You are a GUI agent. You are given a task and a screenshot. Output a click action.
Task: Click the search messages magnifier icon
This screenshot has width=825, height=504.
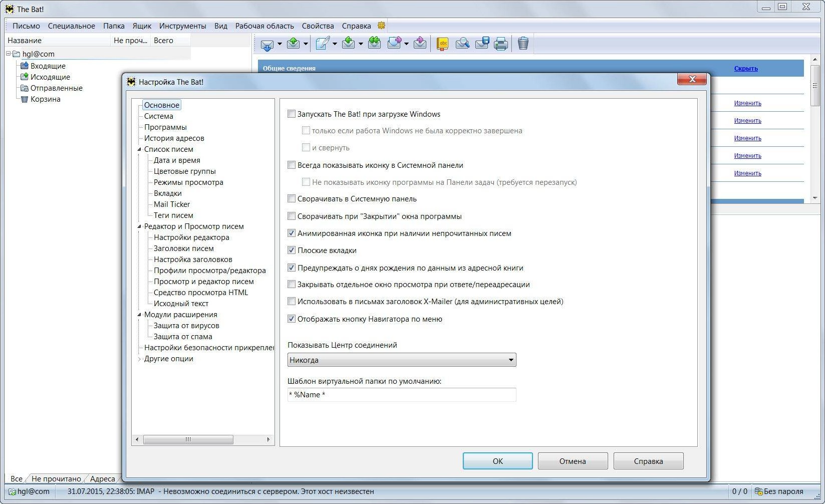(x=462, y=44)
